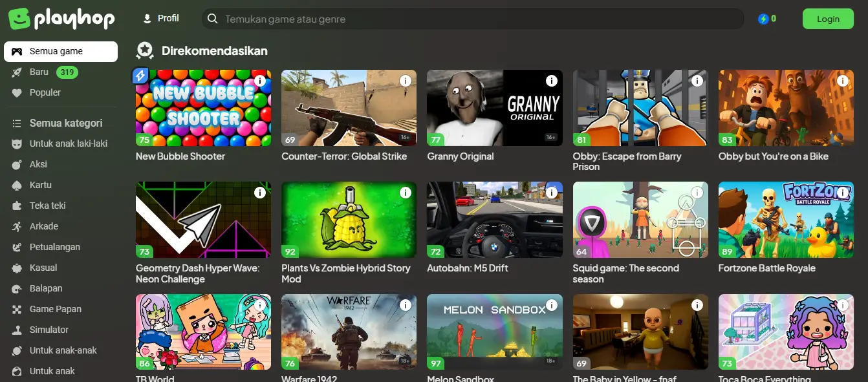This screenshot has width=868, height=382.
Task: Open info icon on Plants Vs Zombie Hybrid
Action: (x=406, y=193)
